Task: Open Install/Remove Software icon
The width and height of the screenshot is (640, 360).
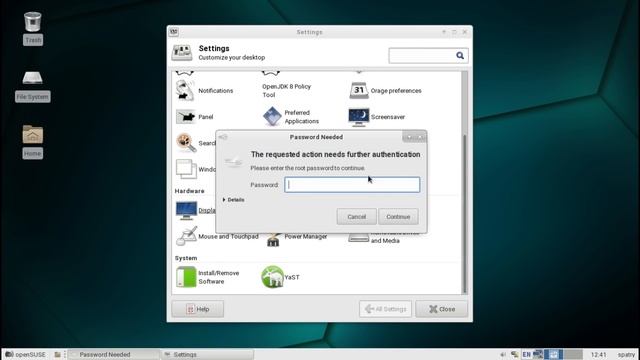Action: point(186,277)
